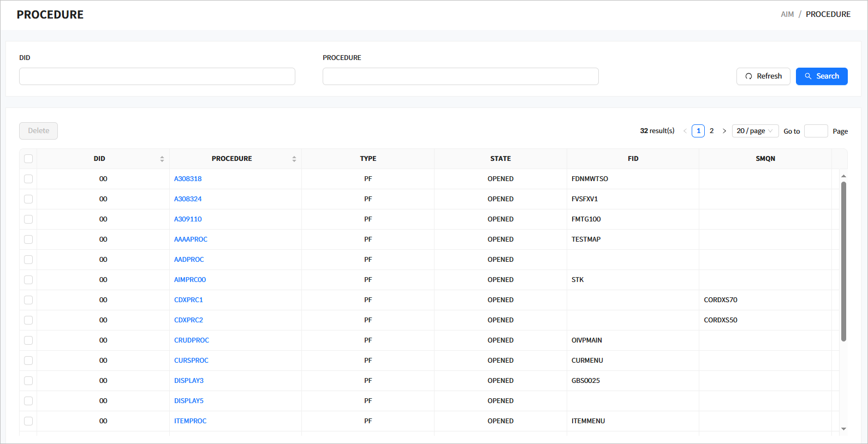
Task: Go to page 2 of results
Action: click(711, 131)
